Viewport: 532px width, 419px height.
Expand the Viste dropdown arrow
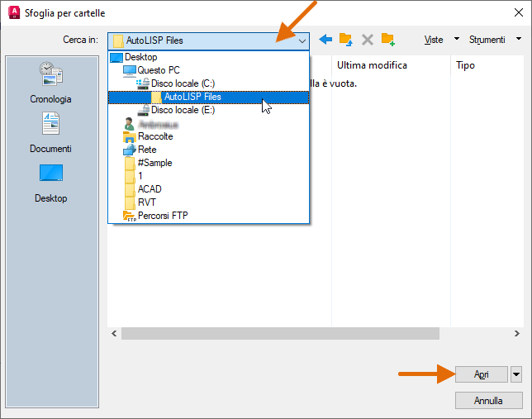click(x=457, y=39)
